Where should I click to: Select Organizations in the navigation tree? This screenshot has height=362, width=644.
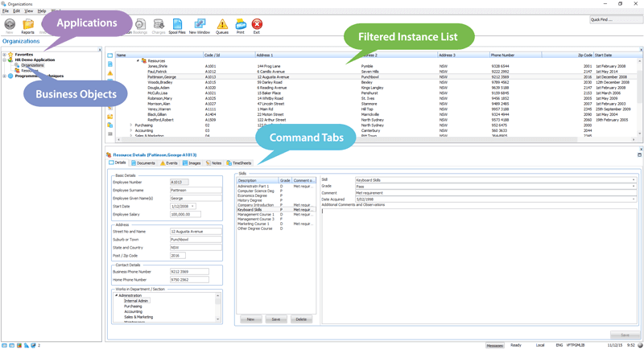click(x=32, y=65)
